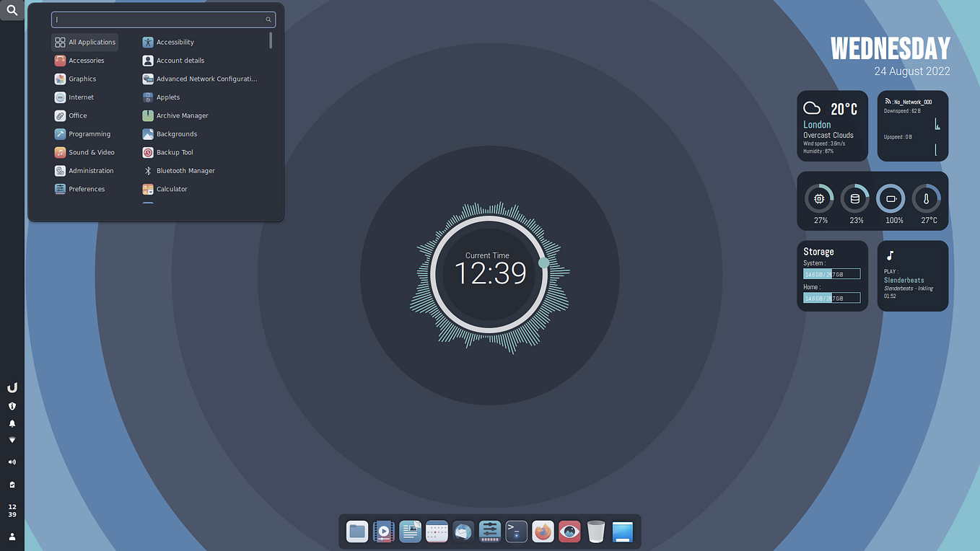
Task: Launch Firefox from the dock
Action: point(543,532)
